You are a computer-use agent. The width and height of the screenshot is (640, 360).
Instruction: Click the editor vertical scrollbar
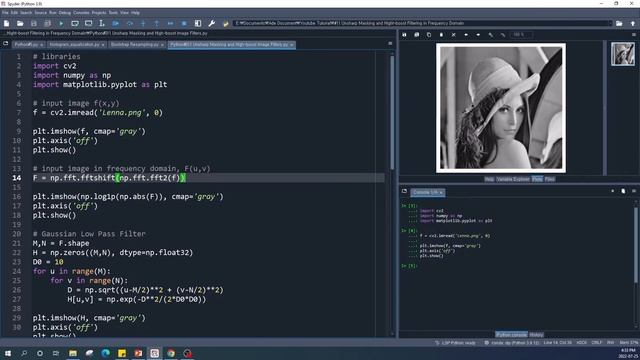(392, 112)
